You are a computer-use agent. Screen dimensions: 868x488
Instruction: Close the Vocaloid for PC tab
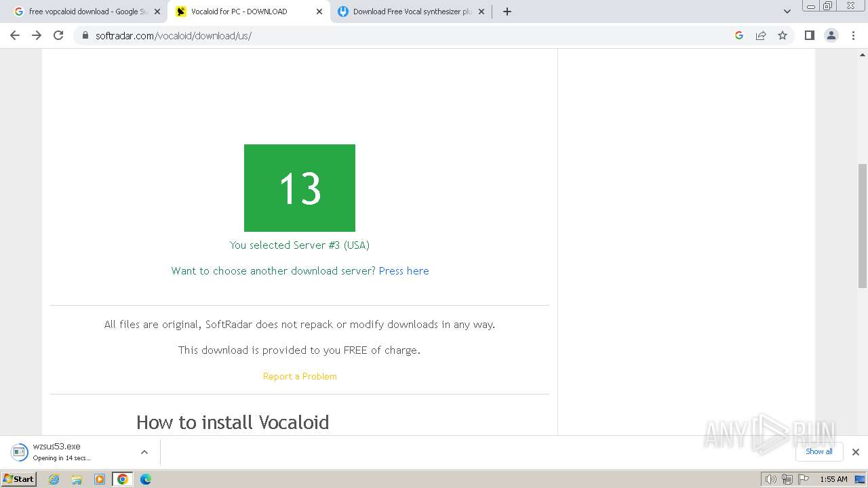(319, 12)
